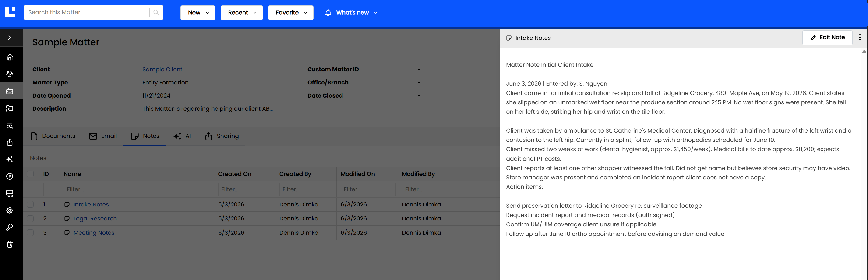Click the app logo in the top-left corner
This screenshot has width=868, height=280.
coord(11,12)
